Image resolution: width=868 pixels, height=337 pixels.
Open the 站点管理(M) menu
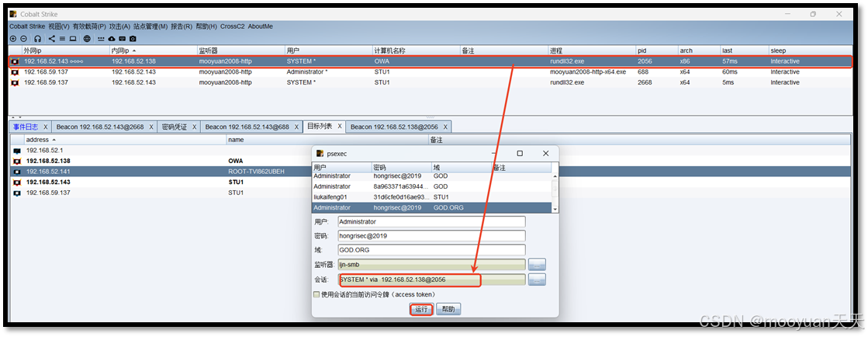coord(150,26)
